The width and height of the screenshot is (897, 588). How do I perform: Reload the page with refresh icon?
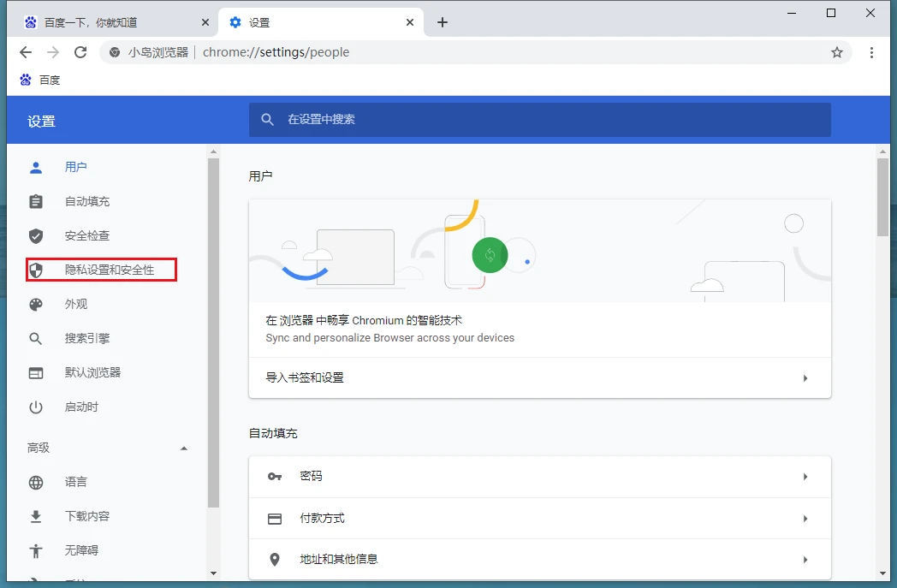click(80, 52)
